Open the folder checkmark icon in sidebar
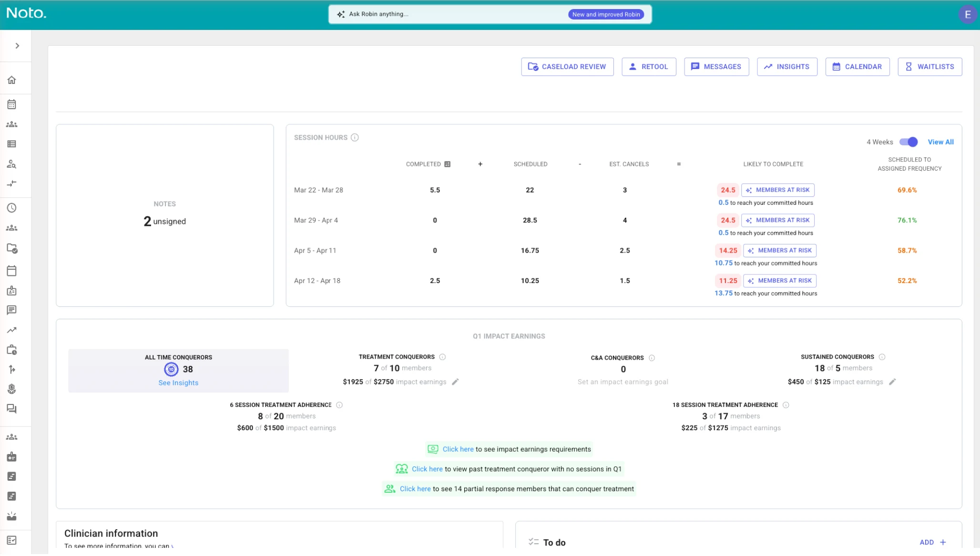The image size is (980, 556). click(x=12, y=248)
